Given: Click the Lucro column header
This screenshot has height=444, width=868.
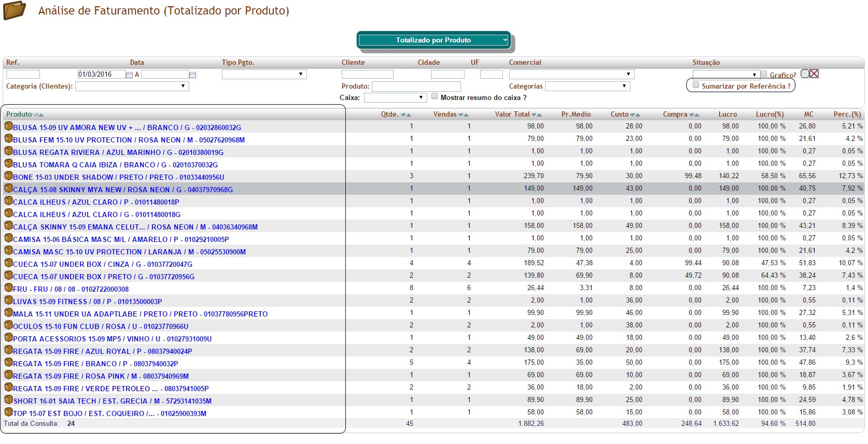Looking at the screenshot, I should (x=727, y=114).
